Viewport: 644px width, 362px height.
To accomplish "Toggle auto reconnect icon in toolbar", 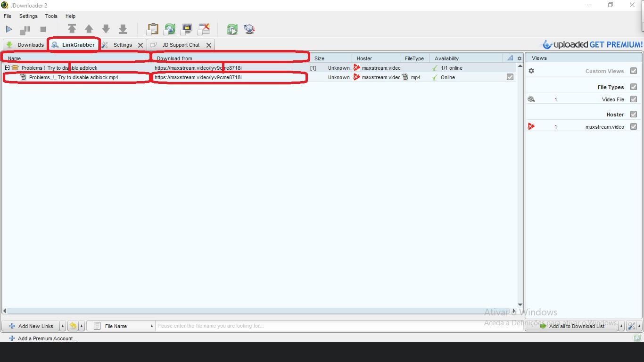I will (170, 29).
